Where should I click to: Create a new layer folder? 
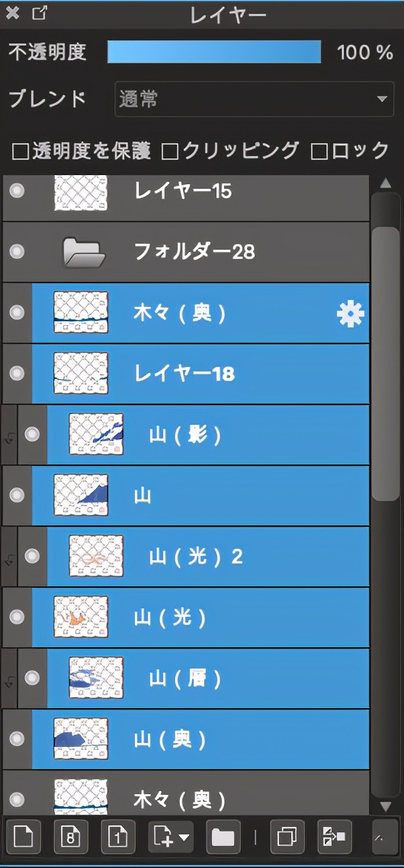(223, 837)
